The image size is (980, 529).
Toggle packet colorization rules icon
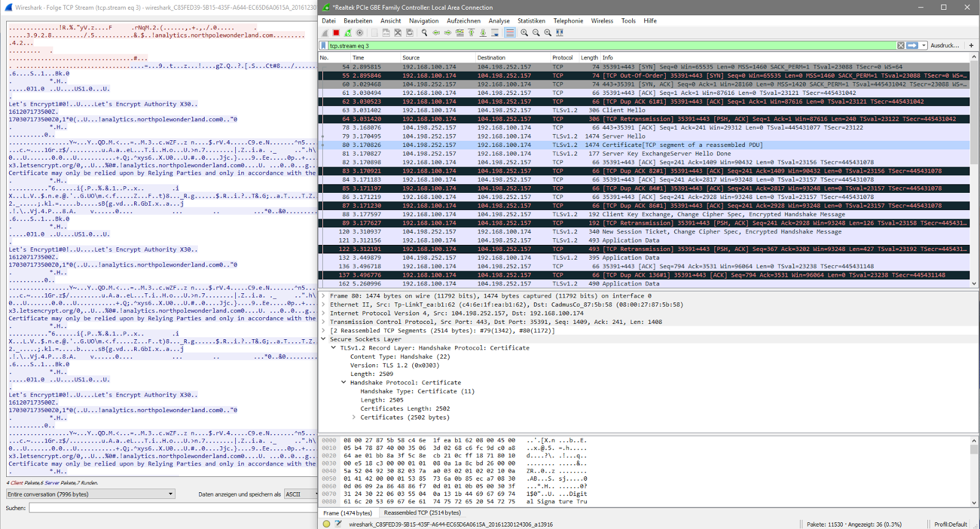point(510,33)
